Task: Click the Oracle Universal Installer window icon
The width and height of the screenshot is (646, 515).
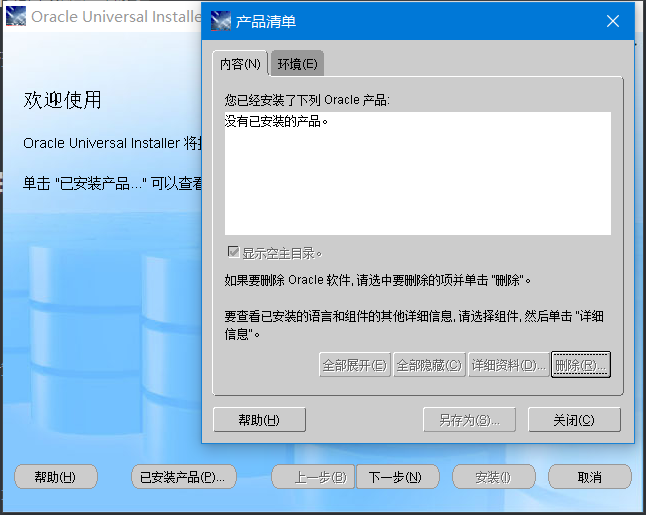Action: point(16,16)
